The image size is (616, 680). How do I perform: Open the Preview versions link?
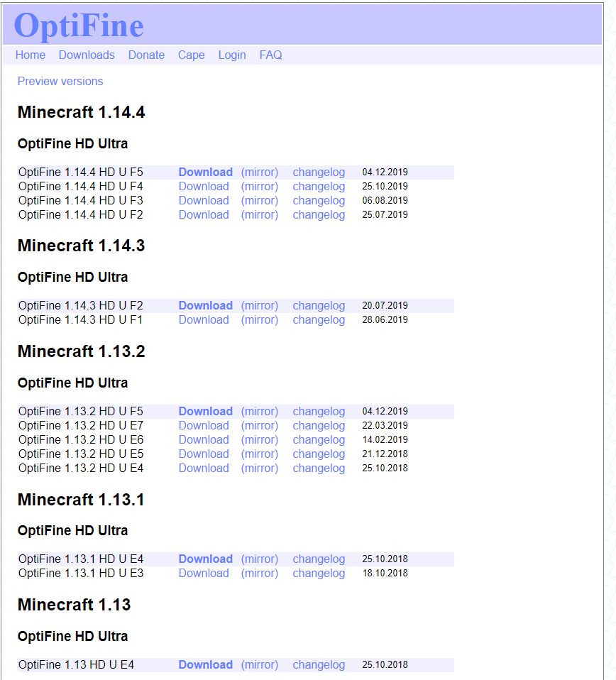pyautogui.click(x=60, y=81)
